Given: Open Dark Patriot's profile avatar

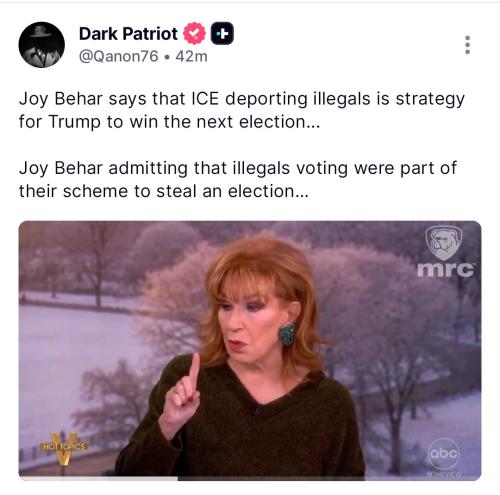Looking at the screenshot, I should (x=41, y=45).
